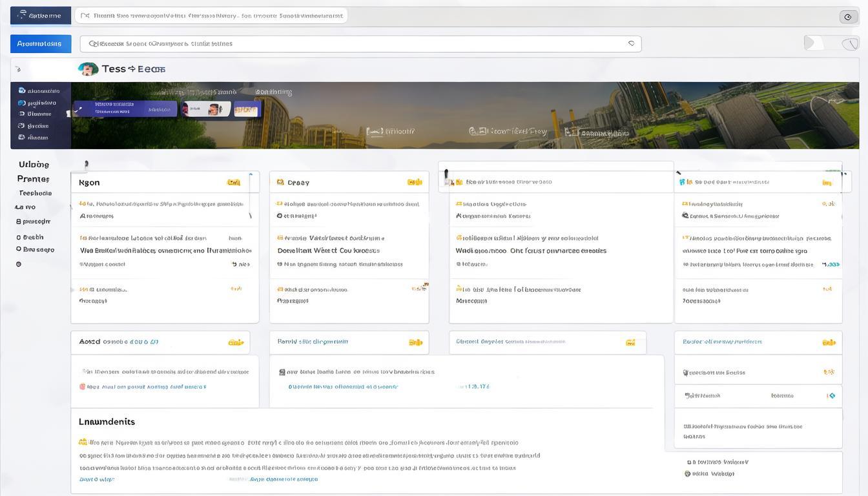Click the tag icon inside the search field
The height and width of the screenshot is (496, 868).
point(631,44)
